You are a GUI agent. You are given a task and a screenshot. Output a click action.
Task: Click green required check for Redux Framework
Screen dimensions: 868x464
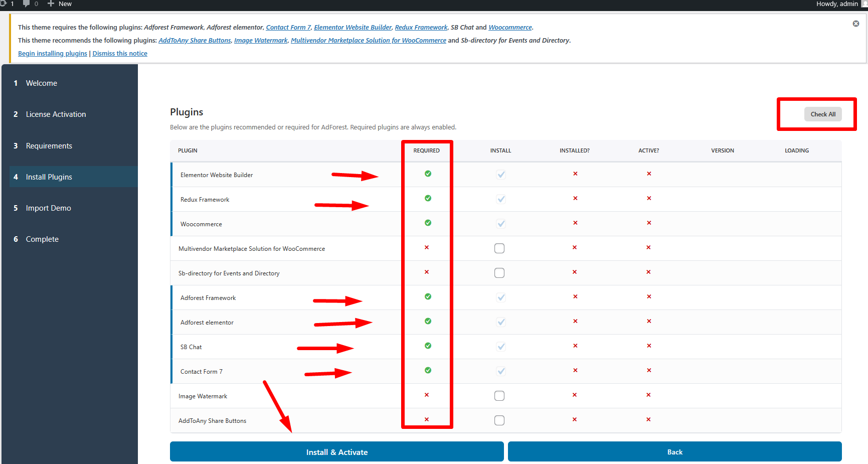pyautogui.click(x=428, y=198)
